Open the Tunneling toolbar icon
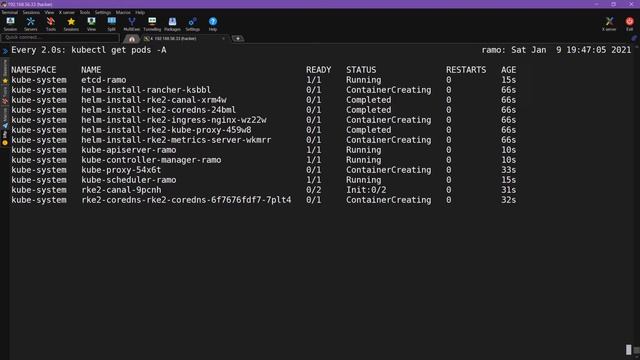 pos(152,24)
